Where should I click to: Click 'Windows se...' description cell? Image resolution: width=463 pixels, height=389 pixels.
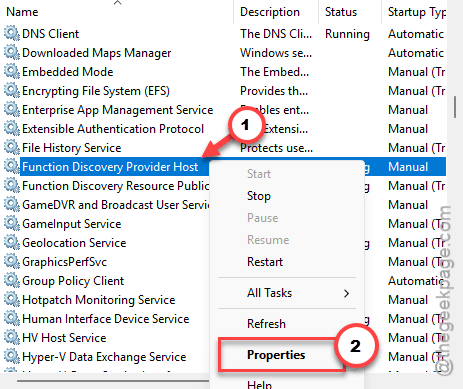276,53
